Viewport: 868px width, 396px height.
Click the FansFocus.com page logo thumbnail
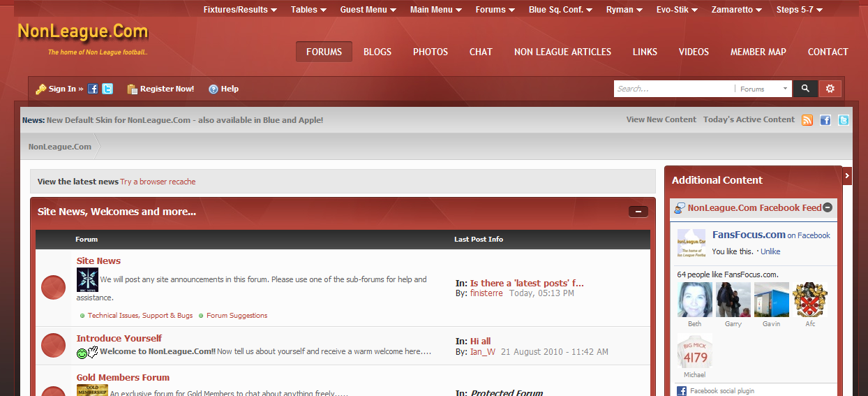pos(691,244)
